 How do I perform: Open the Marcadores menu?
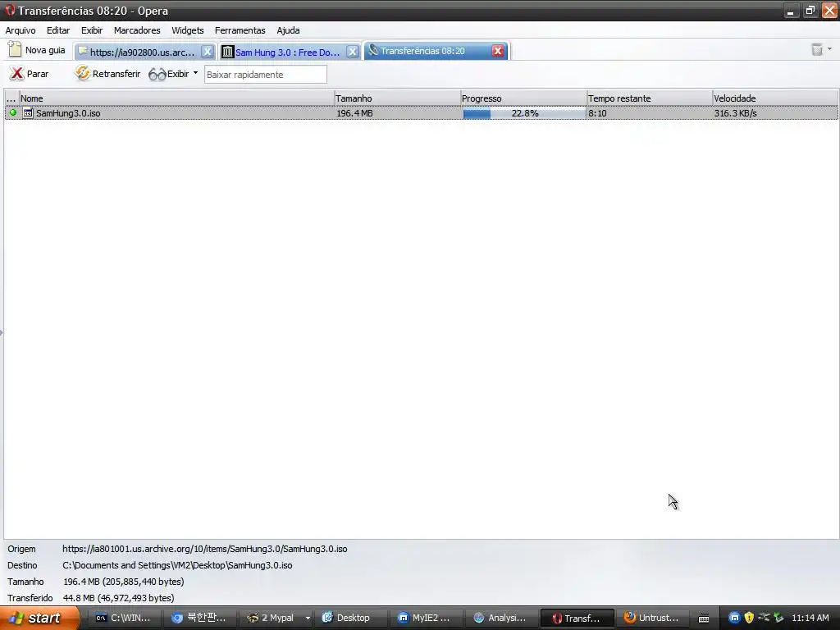(137, 30)
